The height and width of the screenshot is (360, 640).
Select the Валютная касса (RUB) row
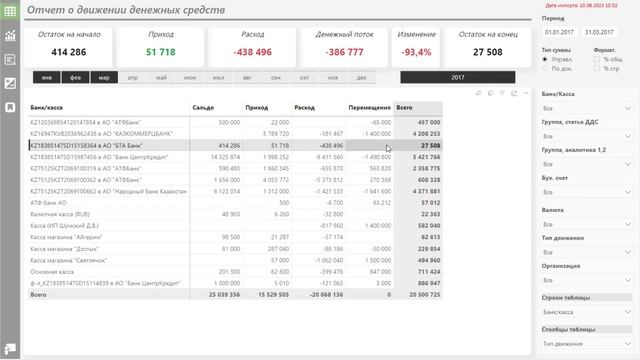click(x=235, y=214)
